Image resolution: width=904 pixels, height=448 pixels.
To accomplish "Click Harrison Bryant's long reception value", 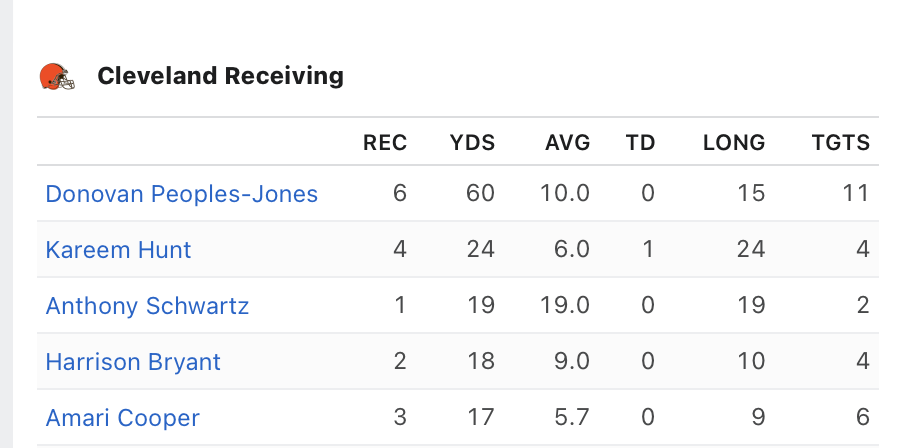I will [751, 361].
